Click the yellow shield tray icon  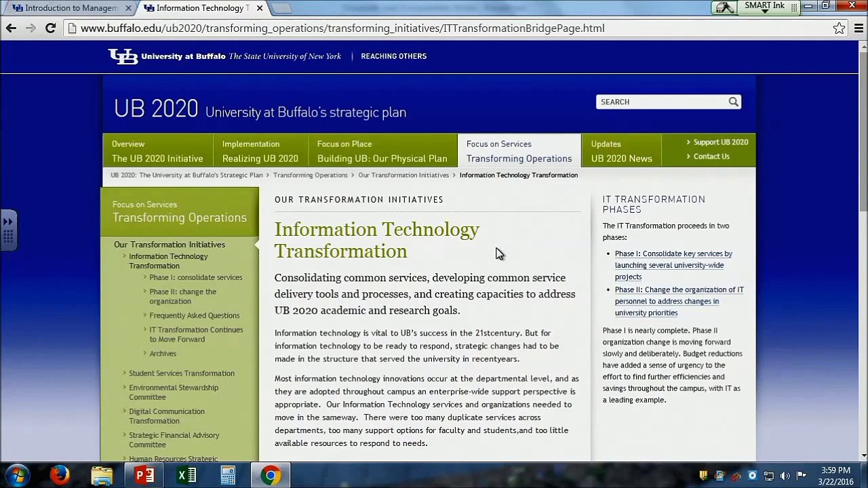(x=703, y=476)
